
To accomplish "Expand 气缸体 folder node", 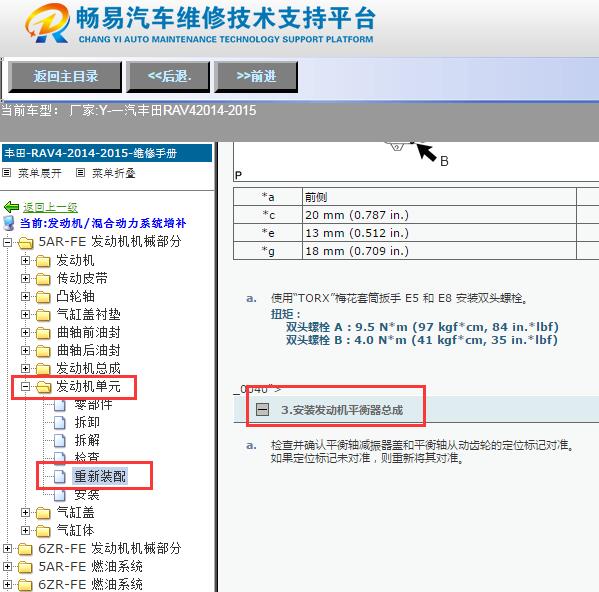I will click(x=25, y=530).
